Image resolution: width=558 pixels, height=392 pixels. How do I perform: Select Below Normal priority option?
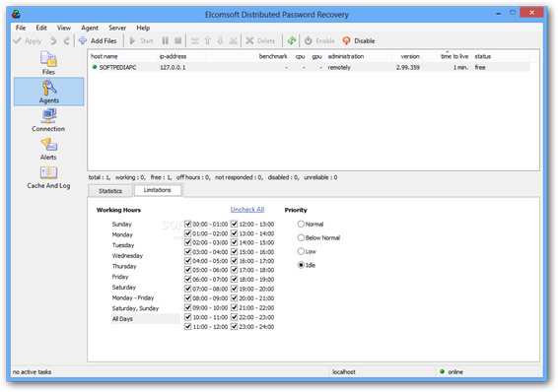pyautogui.click(x=301, y=237)
